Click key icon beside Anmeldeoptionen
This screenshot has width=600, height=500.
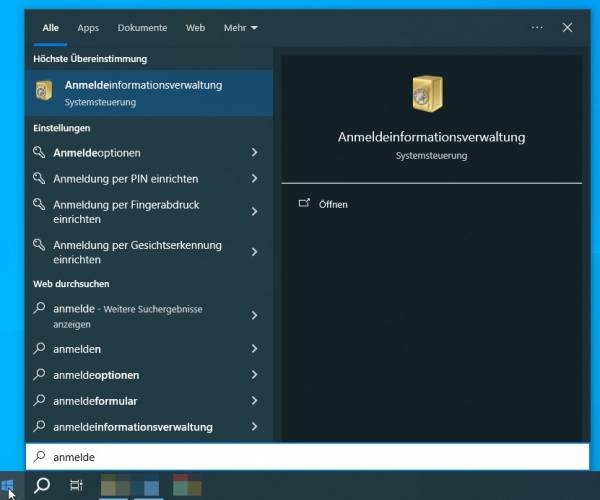coord(39,152)
